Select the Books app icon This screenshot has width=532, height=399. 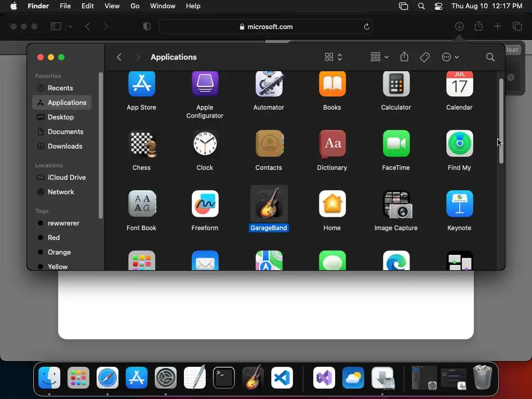point(332,84)
